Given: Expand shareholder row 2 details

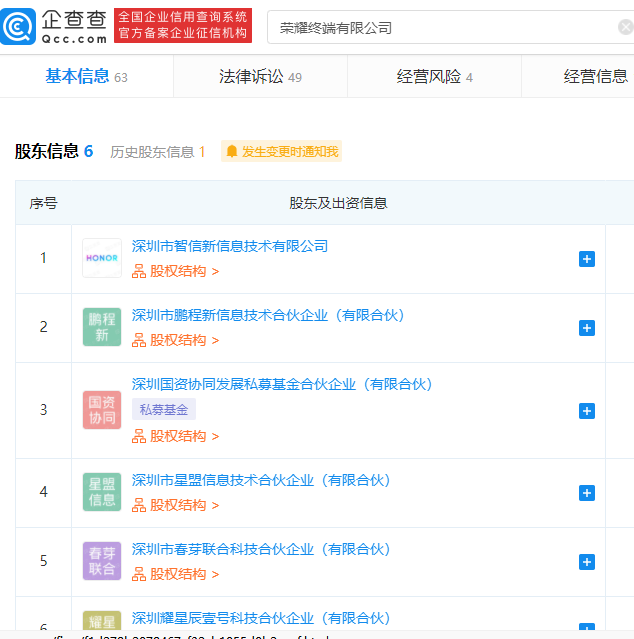Looking at the screenshot, I should 587,328.
